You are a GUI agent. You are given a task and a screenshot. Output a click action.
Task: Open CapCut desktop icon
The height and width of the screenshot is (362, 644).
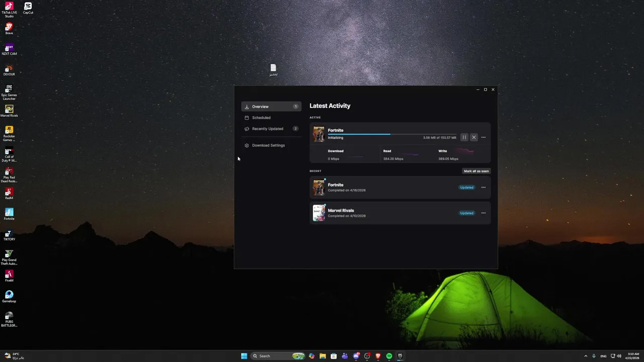pyautogui.click(x=28, y=8)
